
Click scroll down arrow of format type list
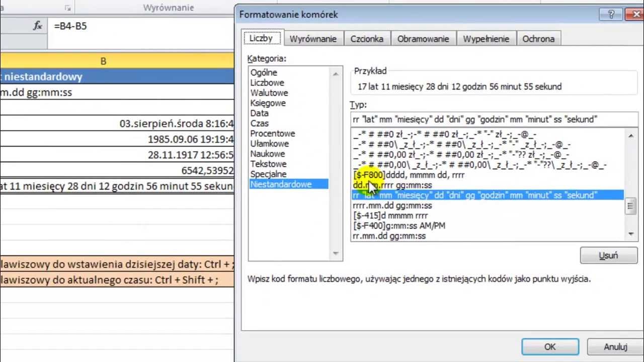(x=631, y=234)
